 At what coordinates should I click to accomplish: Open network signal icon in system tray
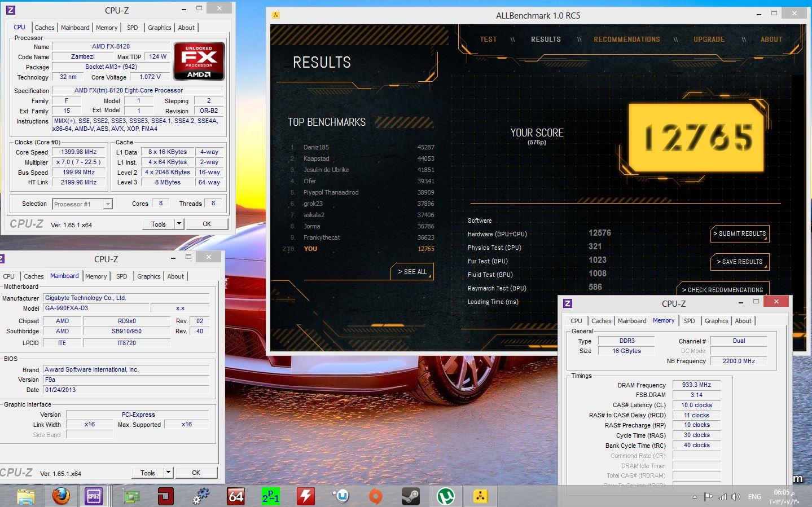pyautogui.click(x=722, y=497)
